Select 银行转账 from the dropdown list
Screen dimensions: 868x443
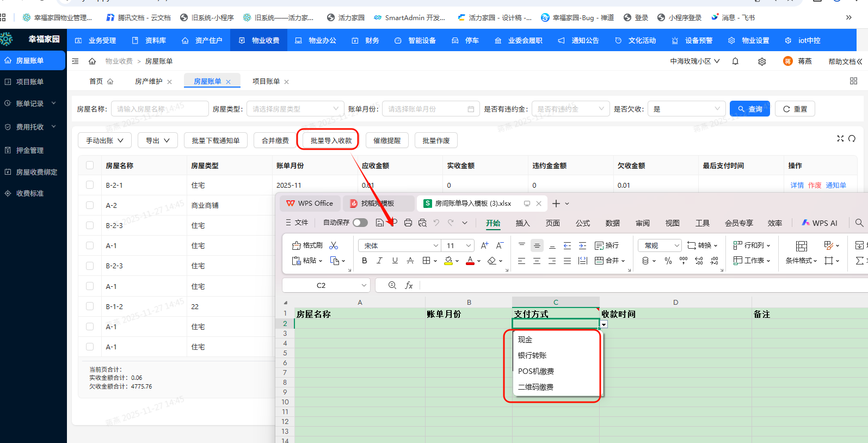point(556,355)
